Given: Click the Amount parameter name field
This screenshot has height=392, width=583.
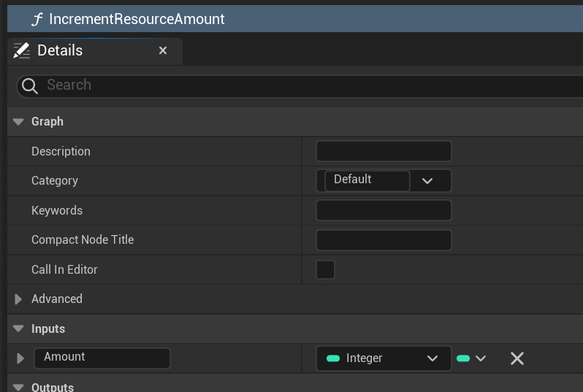Looking at the screenshot, I should (102, 358).
